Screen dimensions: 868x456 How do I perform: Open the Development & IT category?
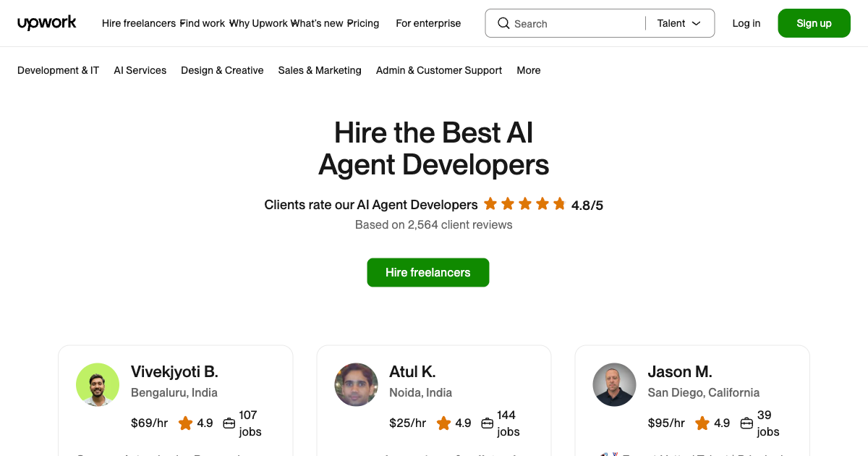[x=58, y=70]
